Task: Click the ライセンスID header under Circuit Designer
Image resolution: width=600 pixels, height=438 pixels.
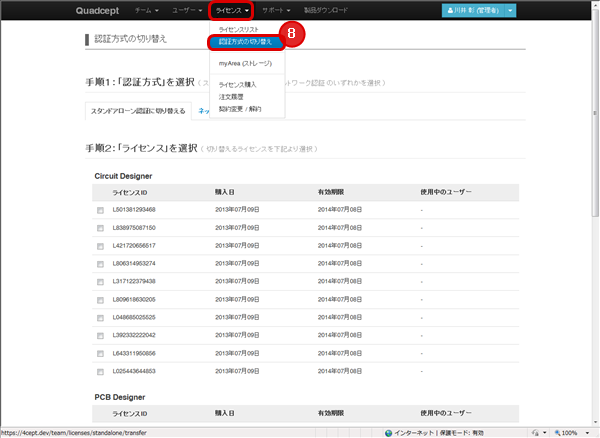Action: (x=130, y=192)
